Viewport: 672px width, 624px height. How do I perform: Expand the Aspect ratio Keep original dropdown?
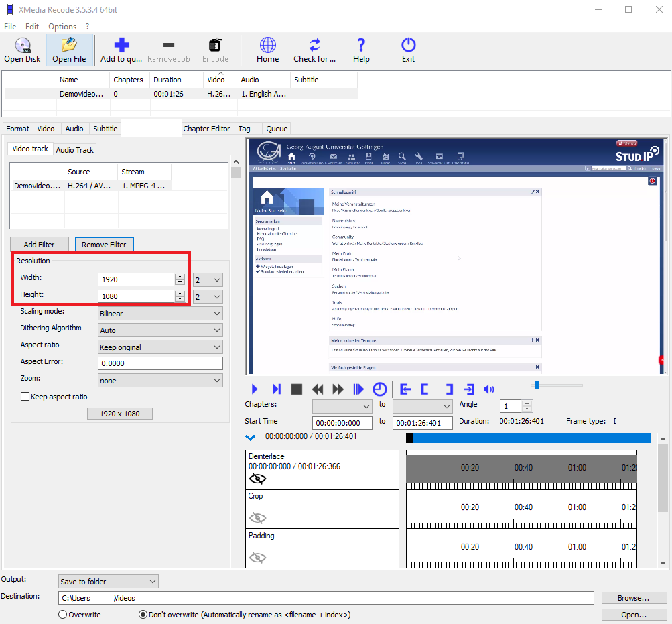pos(160,347)
